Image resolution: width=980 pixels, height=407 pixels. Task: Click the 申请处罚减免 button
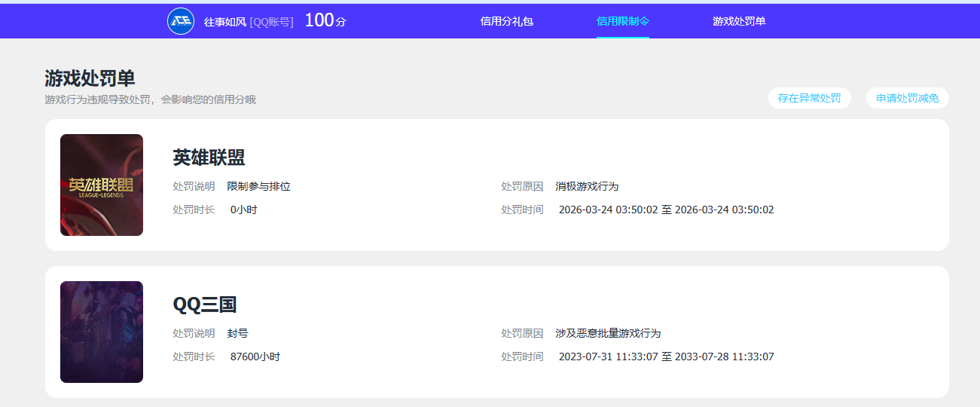tap(908, 98)
